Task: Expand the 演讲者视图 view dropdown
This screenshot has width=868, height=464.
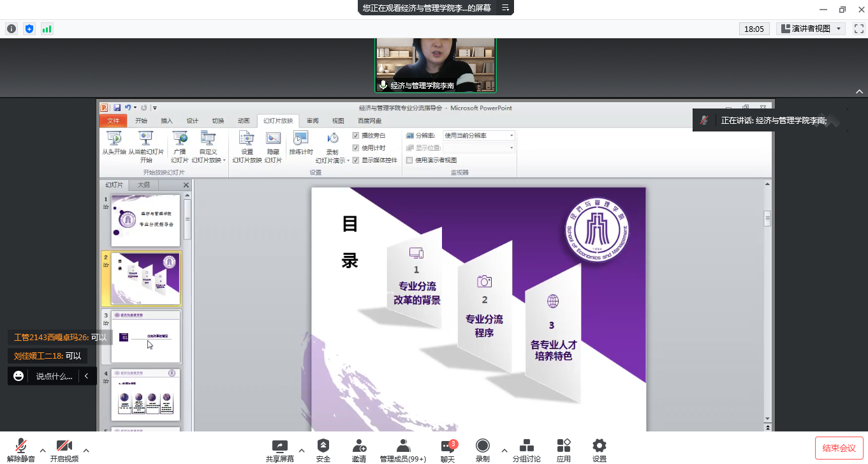Action: coord(811,29)
